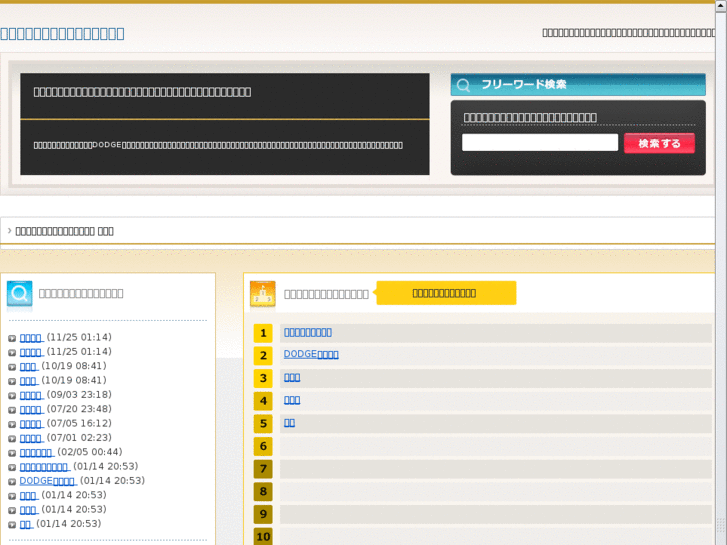Select the rank 6 number badge
This screenshot has height=545, width=727.
coord(263,446)
